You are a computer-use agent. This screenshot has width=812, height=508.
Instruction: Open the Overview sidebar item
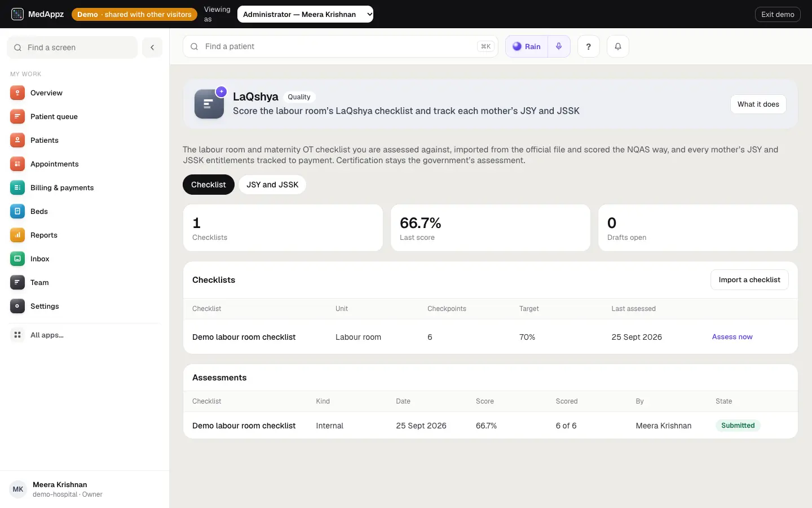point(85,93)
